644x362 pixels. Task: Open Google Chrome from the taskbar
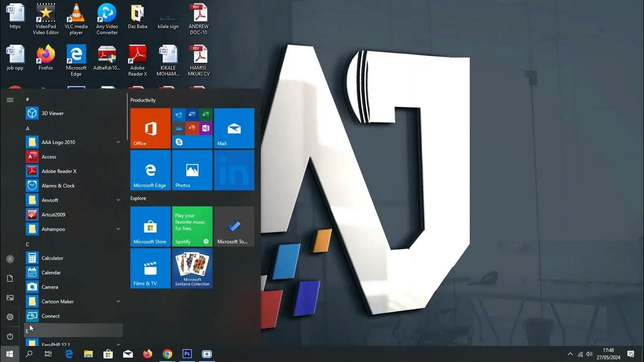pyautogui.click(x=167, y=354)
